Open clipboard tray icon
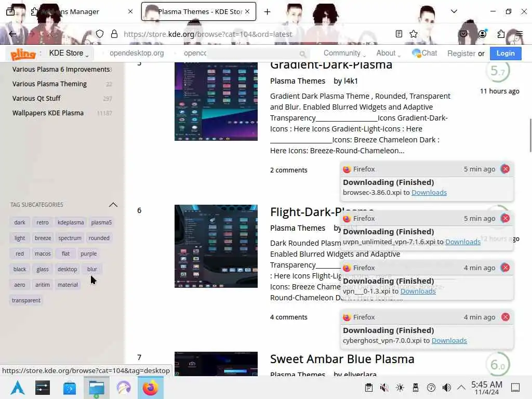The height and width of the screenshot is (399, 532). pyautogui.click(x=369, y=388)
